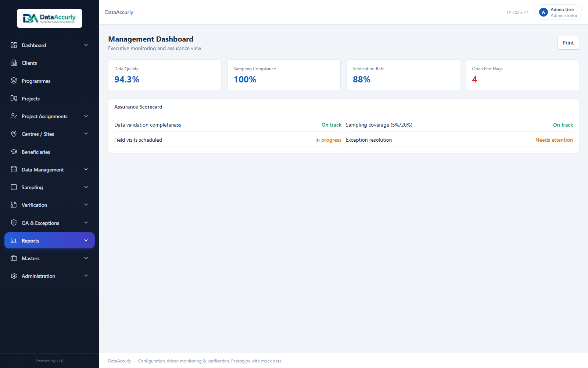Expand the Data Management chevron

(86, 169)
